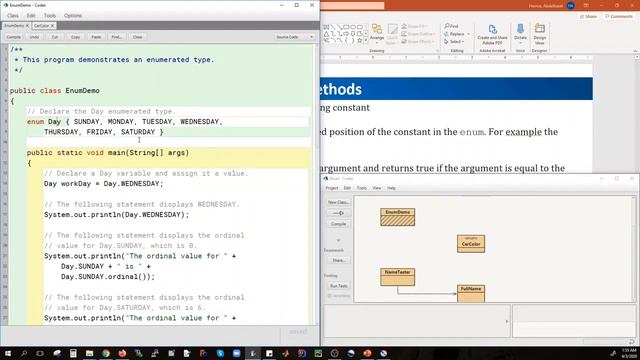Open the Edit menu in BlueJ window
The height and width of the screenshot is (360, 640).
(x=347, y=188)
